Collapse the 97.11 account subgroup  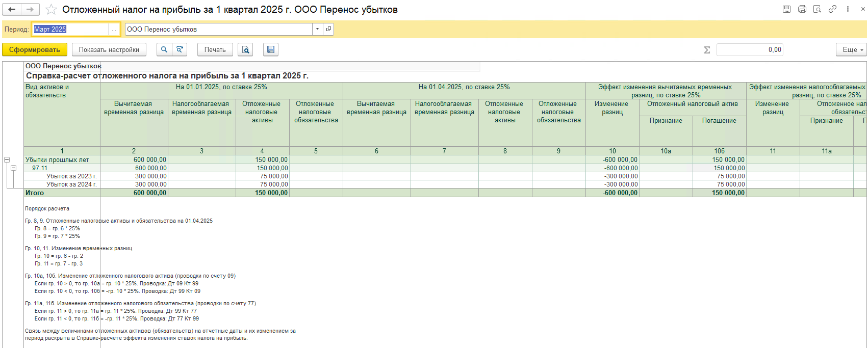tap(14, 168)
